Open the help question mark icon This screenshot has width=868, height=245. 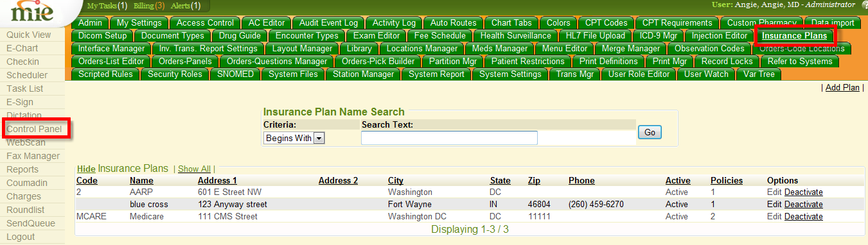pos(864,5)
